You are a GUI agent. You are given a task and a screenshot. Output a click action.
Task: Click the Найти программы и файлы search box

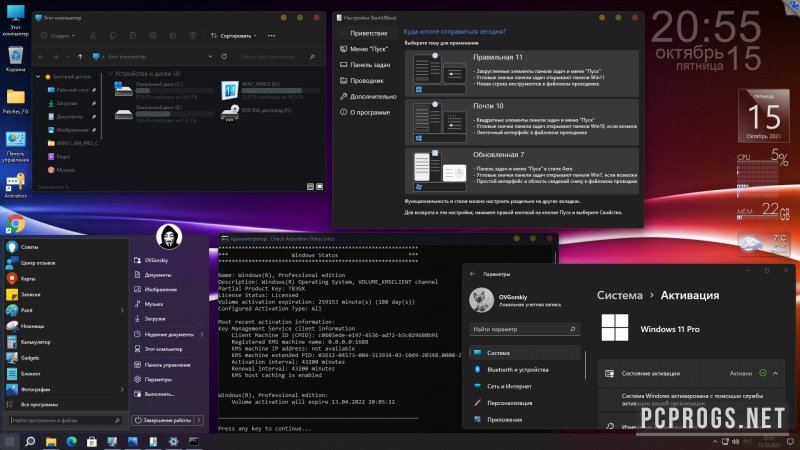point(65,420)
